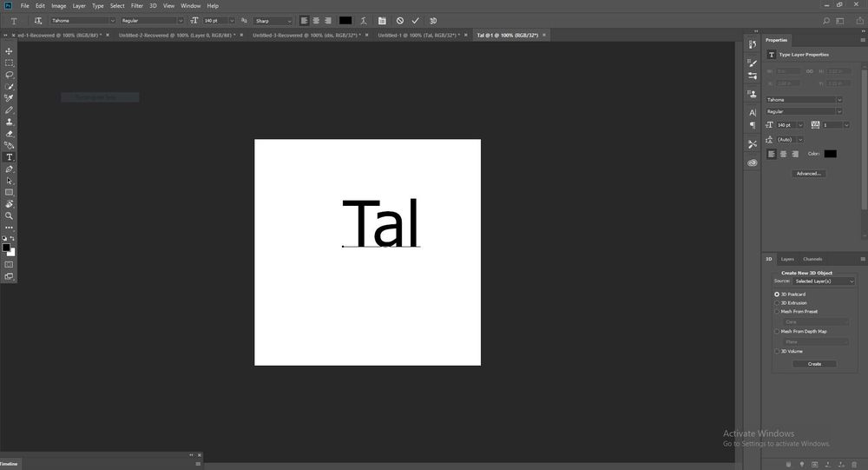The width and height of the screenshot is (868, 470).
Task: Click the Advanced... button in Properties
Action: [x=808, y=174]
